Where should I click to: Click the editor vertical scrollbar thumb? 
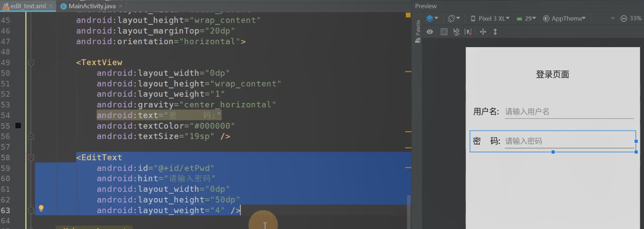coord(408,211)
